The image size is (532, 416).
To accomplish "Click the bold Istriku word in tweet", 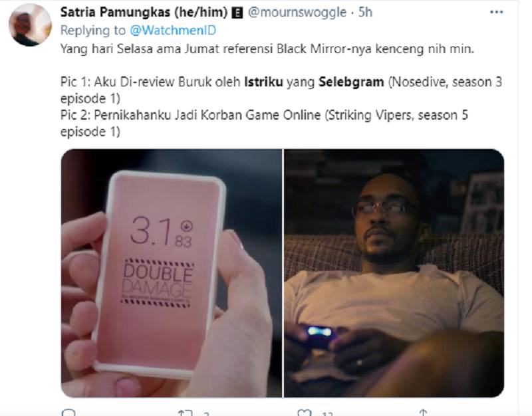I will [x=263, y=82].
